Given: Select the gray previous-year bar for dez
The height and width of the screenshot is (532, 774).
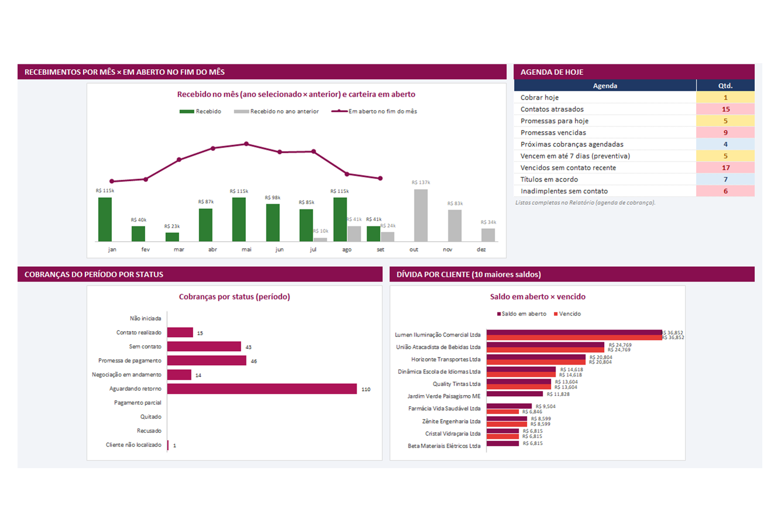Looking at the screenshot, I should [488, 235].
